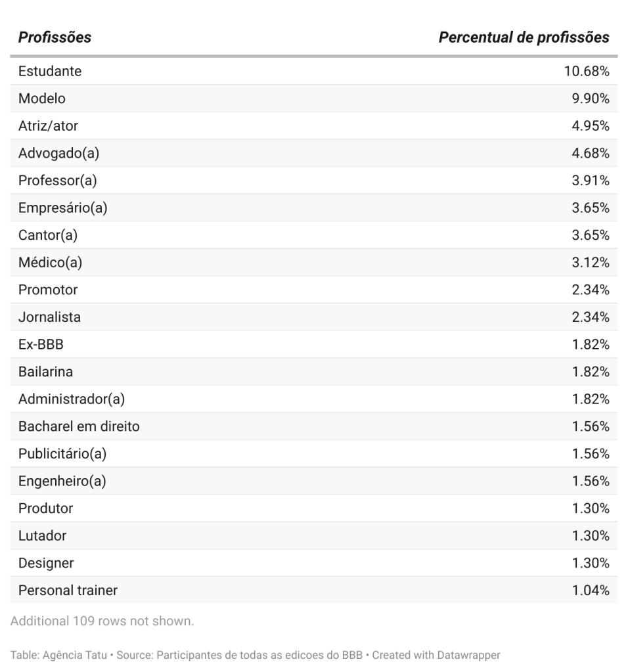Click the 10.68% percentage value

586,71
